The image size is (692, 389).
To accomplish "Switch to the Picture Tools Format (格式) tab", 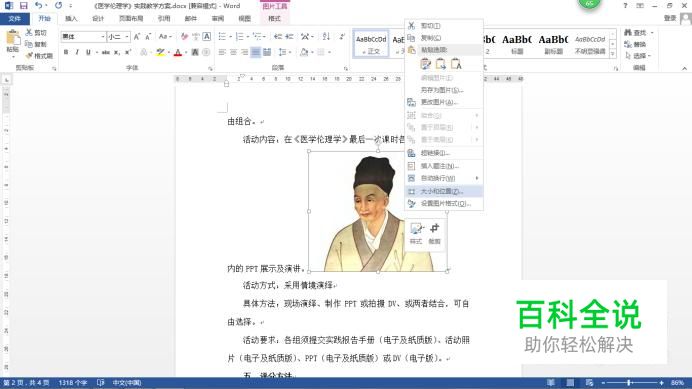I will click(x=274, y=19).
